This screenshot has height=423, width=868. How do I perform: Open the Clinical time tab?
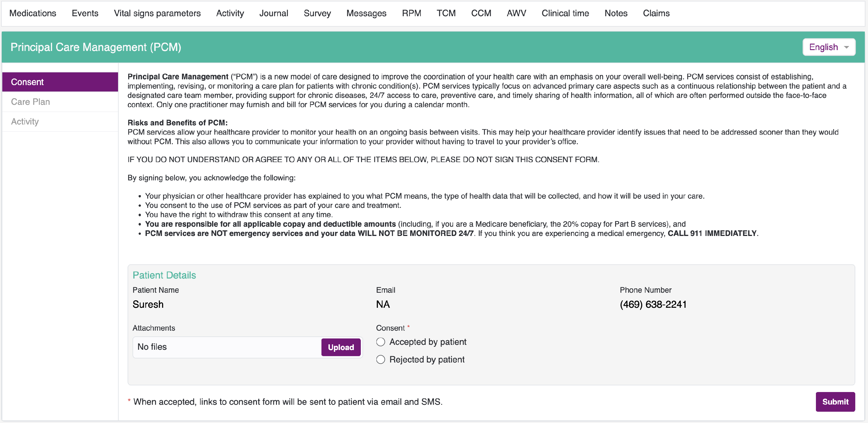[x=565, y=13]
